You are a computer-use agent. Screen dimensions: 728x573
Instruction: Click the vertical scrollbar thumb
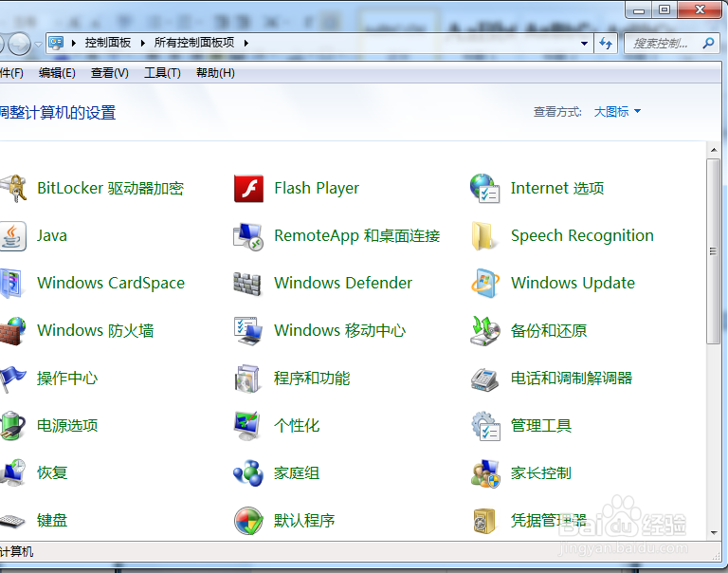(x=713, y=251)
